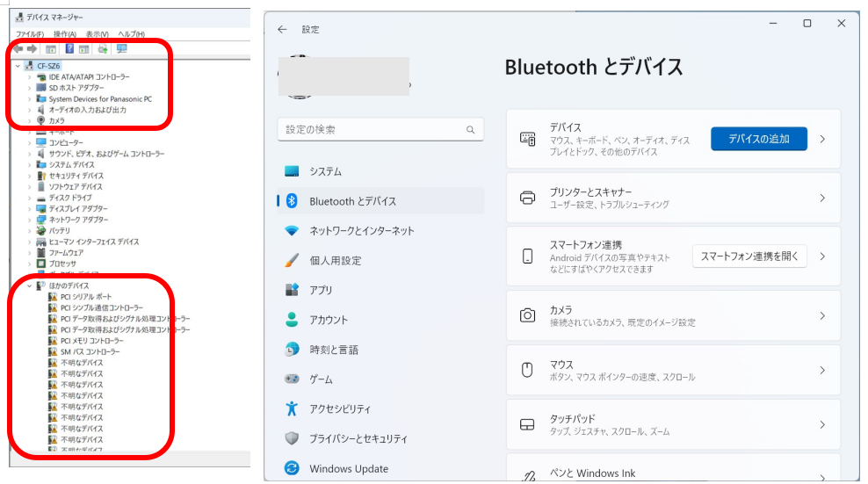Expand the ネットワーク アダプター node
The width and height of the screenshot is (868, 484).
pos(29,220)
